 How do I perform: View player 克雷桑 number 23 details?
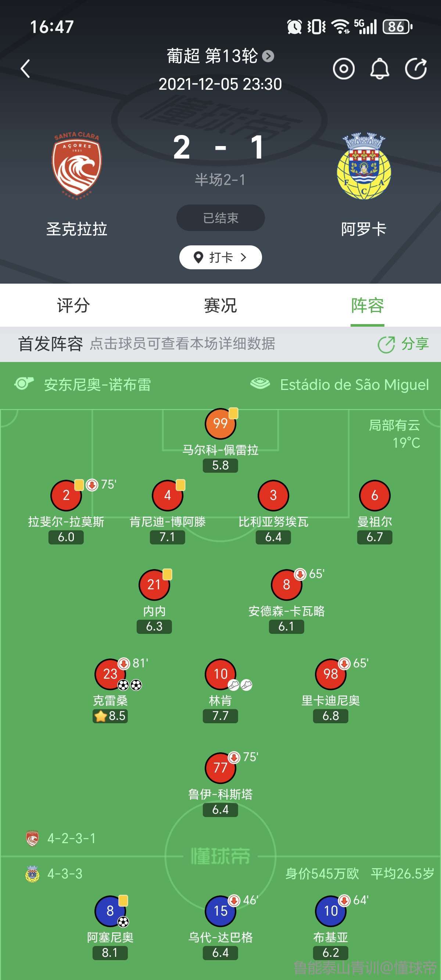point(110,674)
